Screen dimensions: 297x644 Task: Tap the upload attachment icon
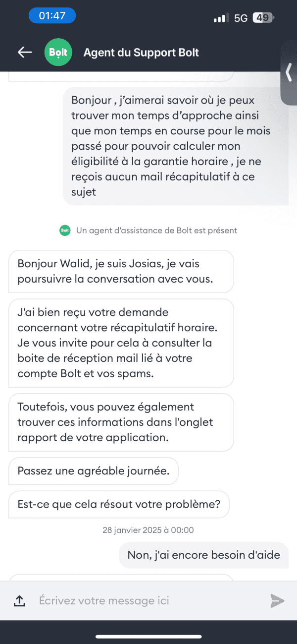(19, 601)
